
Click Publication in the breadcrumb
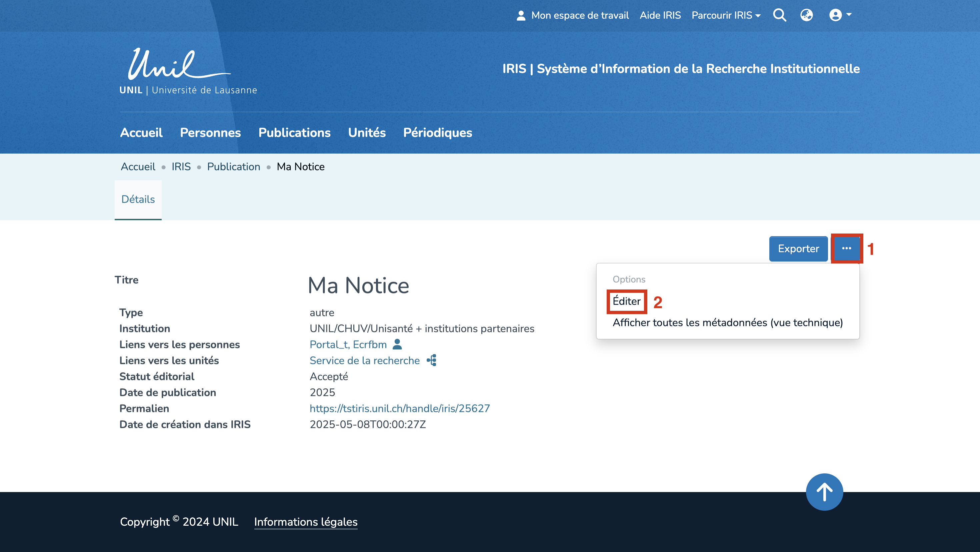click(x=233, y=167)
